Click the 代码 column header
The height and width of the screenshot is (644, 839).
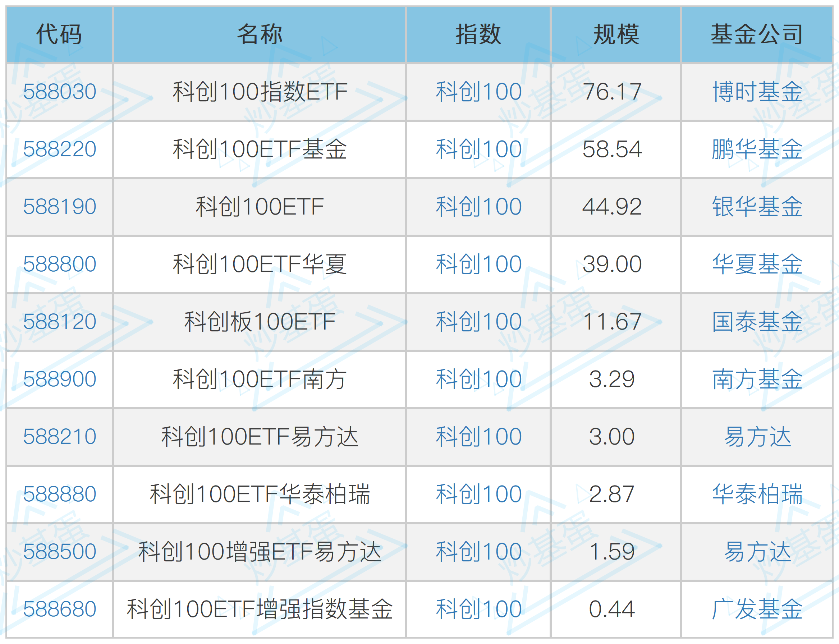59,34
